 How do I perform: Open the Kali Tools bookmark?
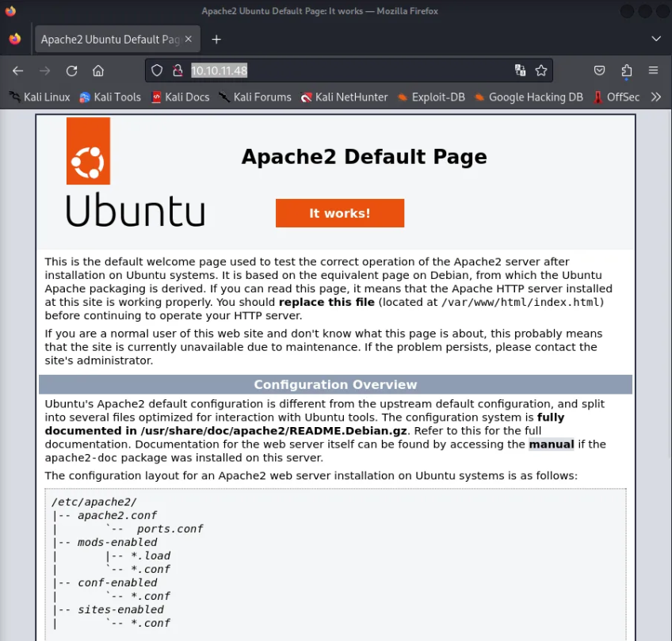[x=109, y=97]
